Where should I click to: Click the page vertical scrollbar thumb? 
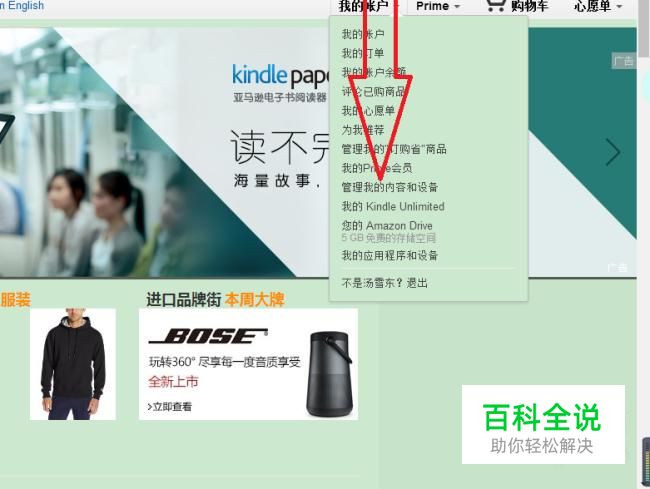pyautogui.click(x=644, y=29)
